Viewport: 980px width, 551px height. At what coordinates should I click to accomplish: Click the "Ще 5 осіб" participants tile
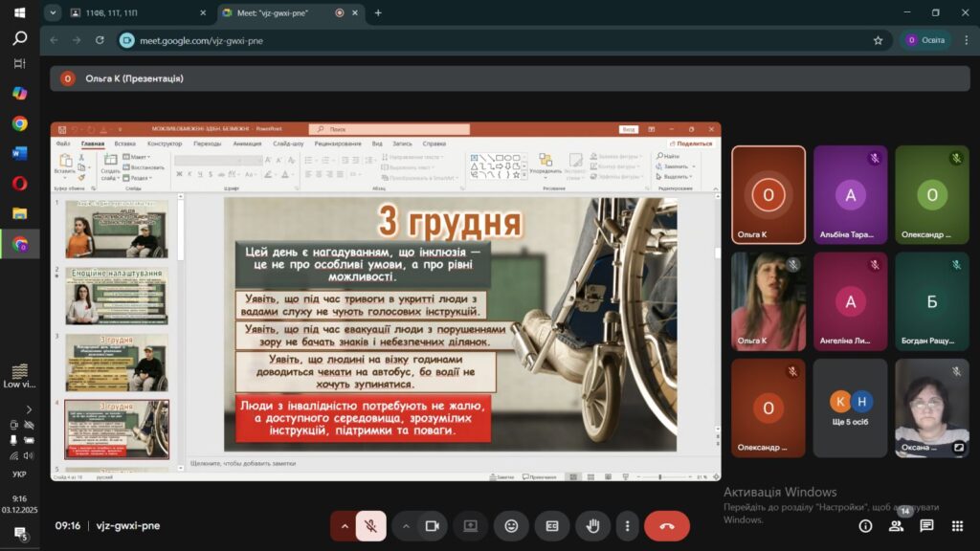(x=850, y=408)
